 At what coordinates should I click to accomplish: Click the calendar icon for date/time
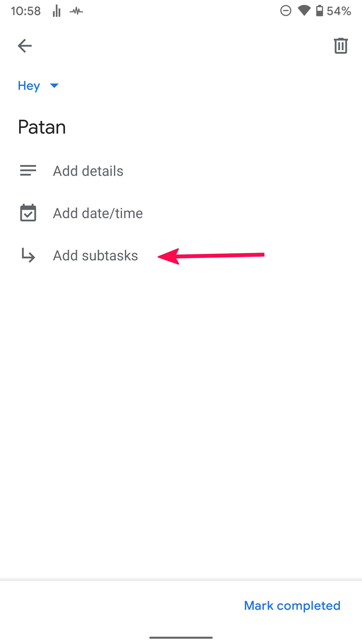pos(28,213)
